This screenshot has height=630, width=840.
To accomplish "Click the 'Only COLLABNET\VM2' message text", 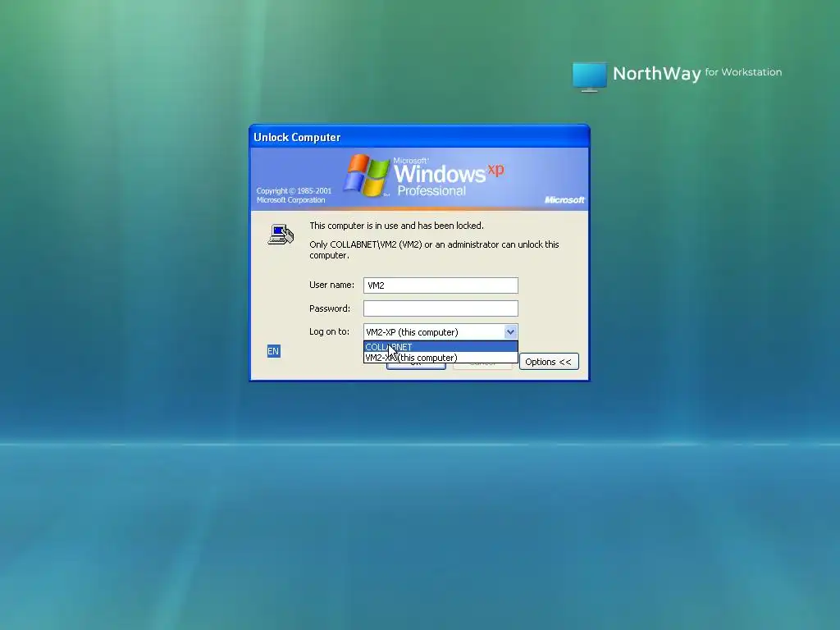I will 434,249.
